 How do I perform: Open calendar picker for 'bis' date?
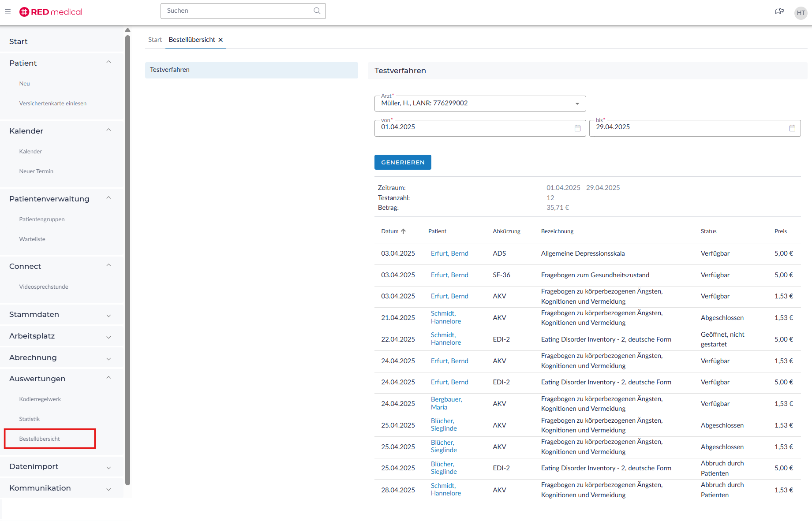click(x=792, y=128)
